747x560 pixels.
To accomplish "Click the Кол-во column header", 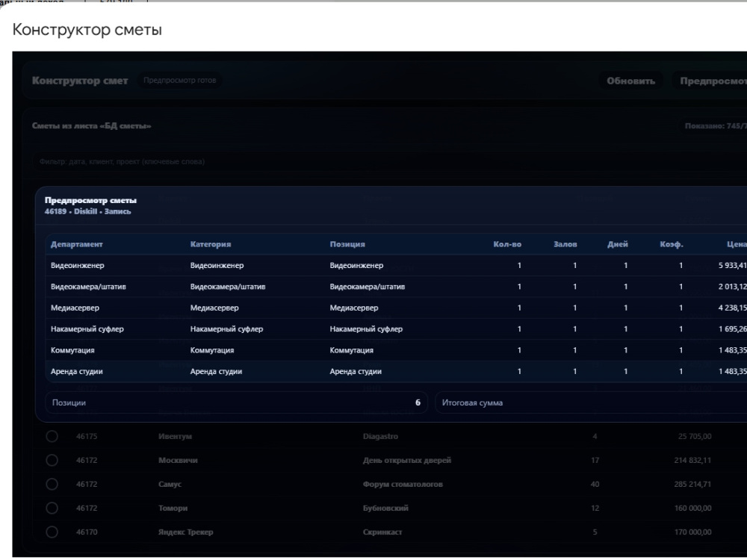I will (x=507, y=244).
